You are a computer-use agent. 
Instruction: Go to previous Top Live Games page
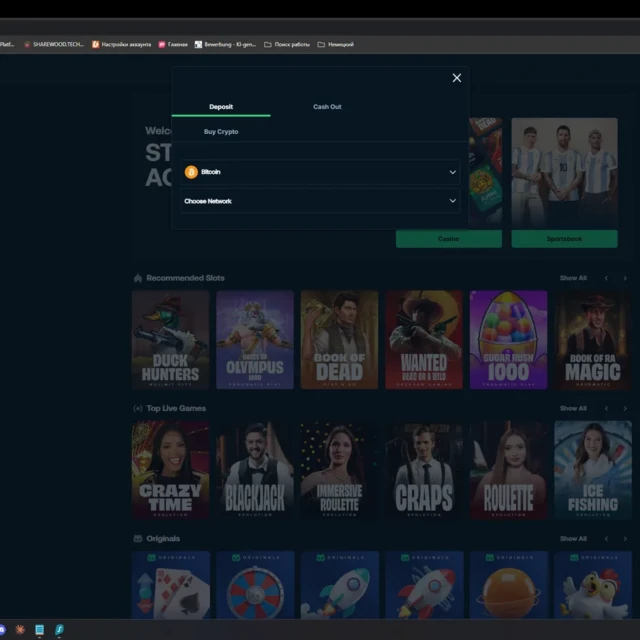(606, 408)
